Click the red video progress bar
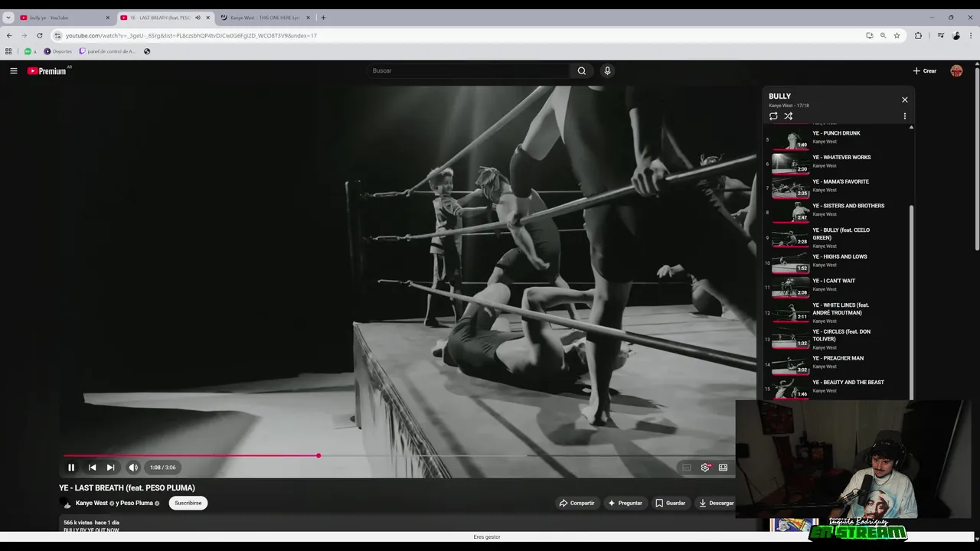The height and width of the screenshot is (551, 980). (x=191, y=456)
